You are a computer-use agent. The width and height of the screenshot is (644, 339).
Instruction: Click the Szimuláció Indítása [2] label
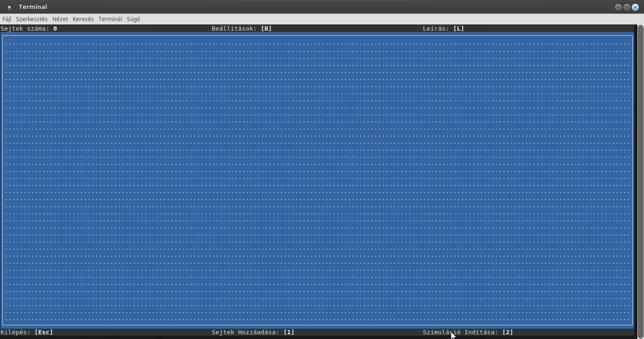[468, 332]
